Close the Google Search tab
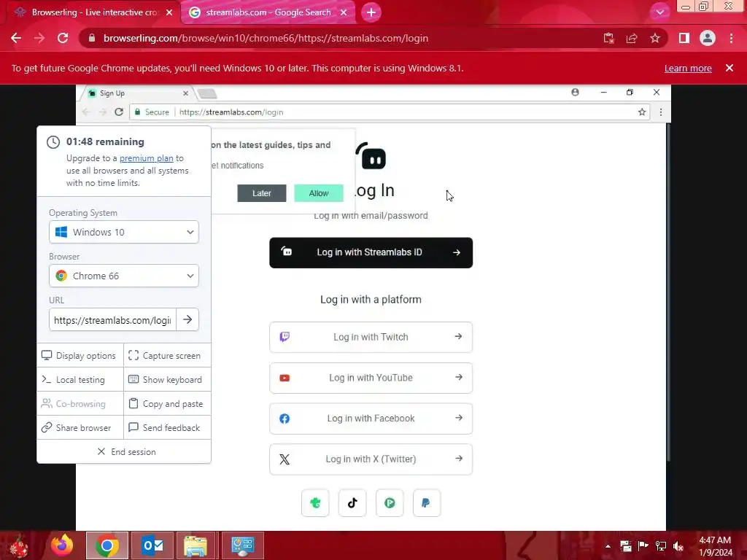 344,12
